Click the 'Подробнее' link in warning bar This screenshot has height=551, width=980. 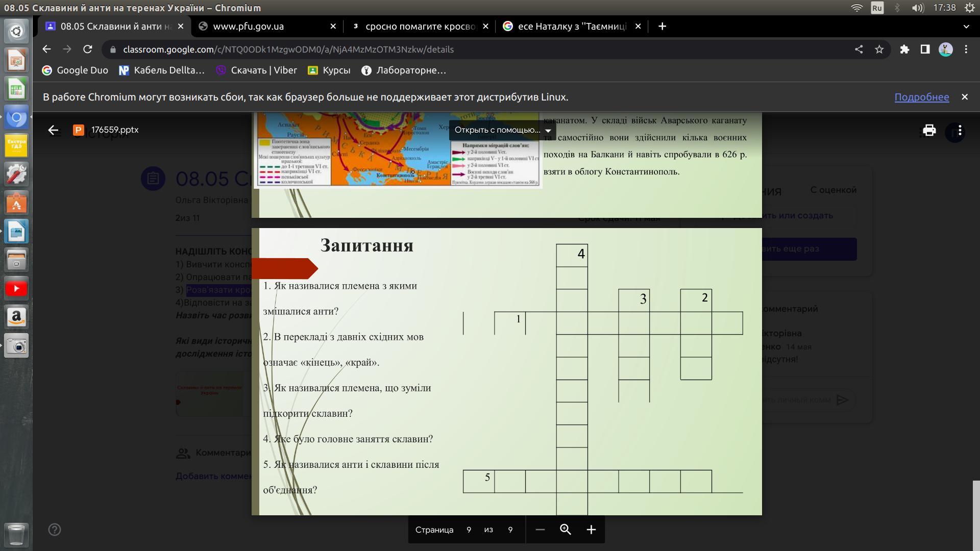point(922,97)
